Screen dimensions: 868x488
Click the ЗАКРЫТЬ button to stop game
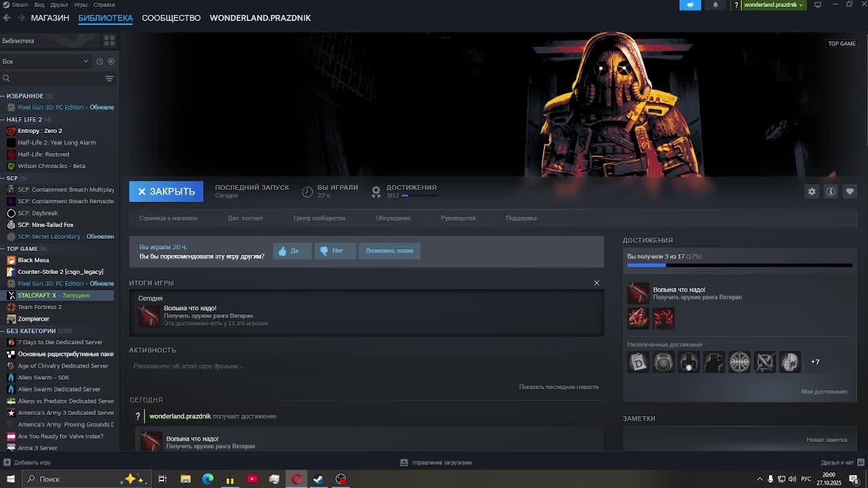pyautogui.click(x=166, y=191)
